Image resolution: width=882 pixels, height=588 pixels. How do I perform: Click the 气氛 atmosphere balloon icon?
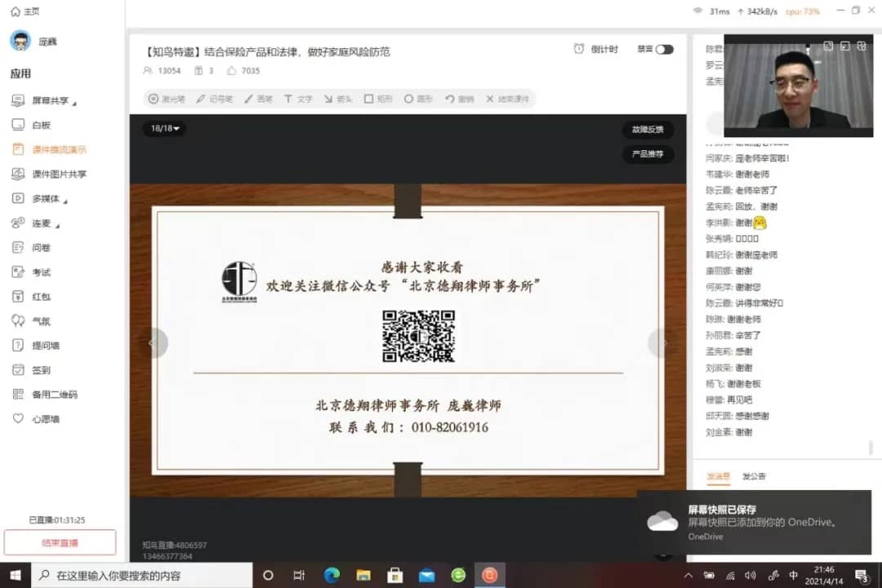click(x=17, y=321)
